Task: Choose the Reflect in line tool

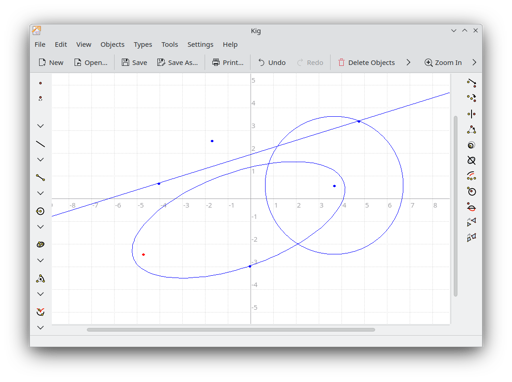Action: click(x=471, y=114)
